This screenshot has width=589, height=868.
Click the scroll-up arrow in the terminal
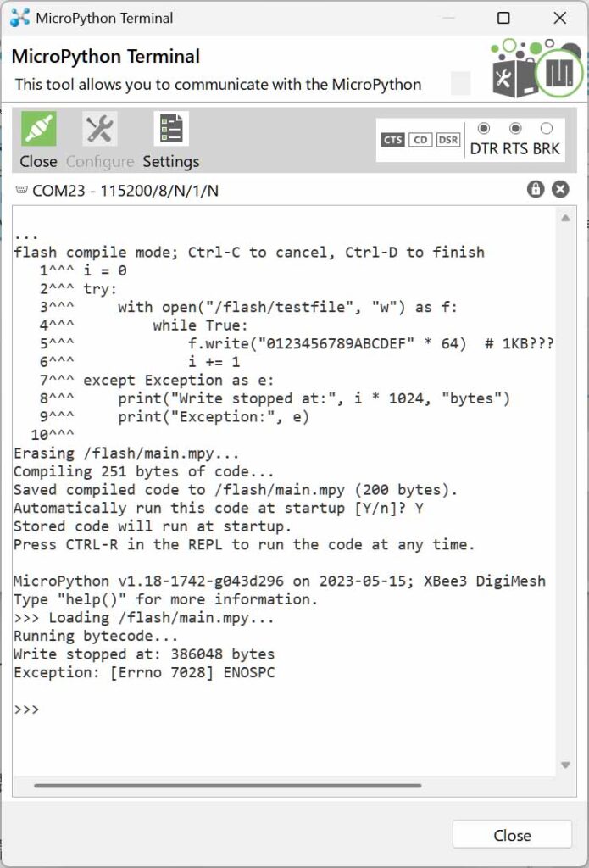click(565, 219)
